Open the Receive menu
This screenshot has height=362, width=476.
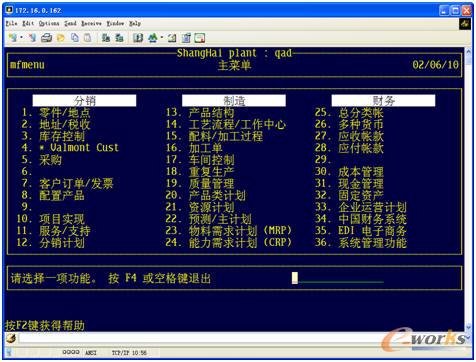pos(91,23)
